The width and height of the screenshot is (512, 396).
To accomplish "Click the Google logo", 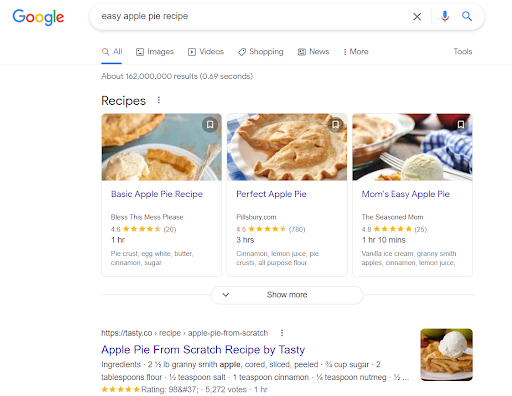I will point(38,17).
